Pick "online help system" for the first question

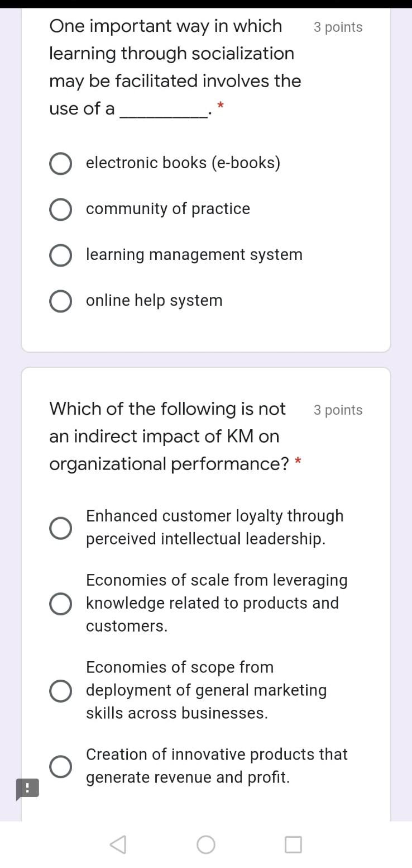pos(60,301)
